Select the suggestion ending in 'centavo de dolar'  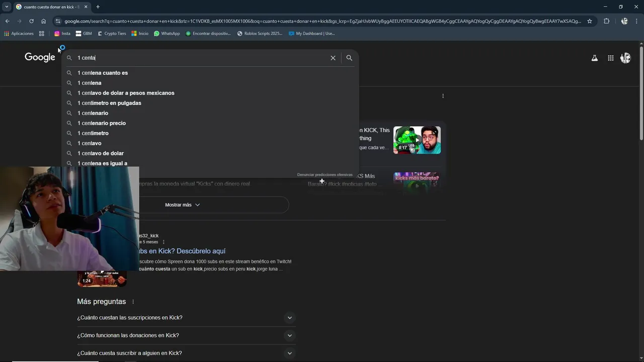[x=210, y=153]
